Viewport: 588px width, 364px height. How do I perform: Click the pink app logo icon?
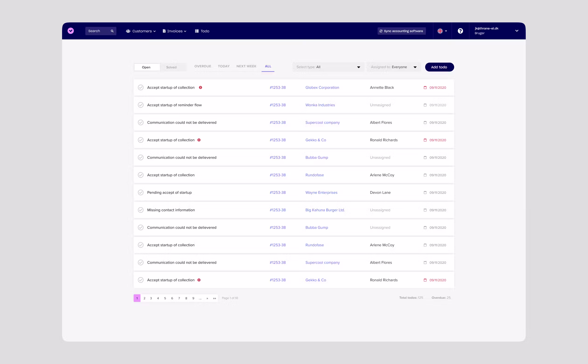[x=70, y=31]
